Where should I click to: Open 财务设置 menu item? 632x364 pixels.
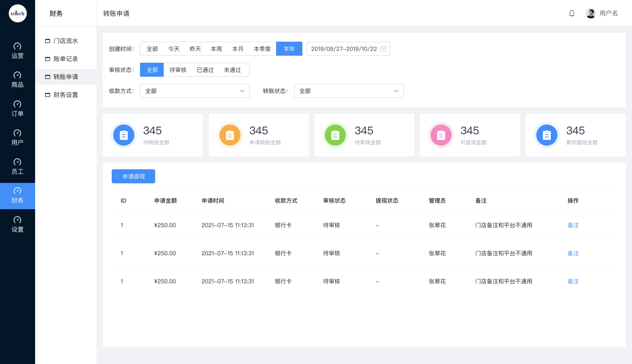coord(66,95)
